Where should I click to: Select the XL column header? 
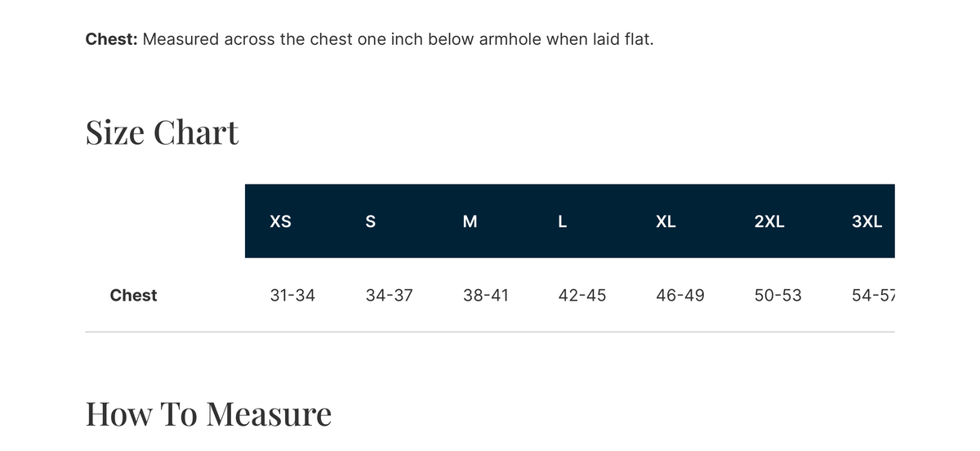click(x=666, y=221)
